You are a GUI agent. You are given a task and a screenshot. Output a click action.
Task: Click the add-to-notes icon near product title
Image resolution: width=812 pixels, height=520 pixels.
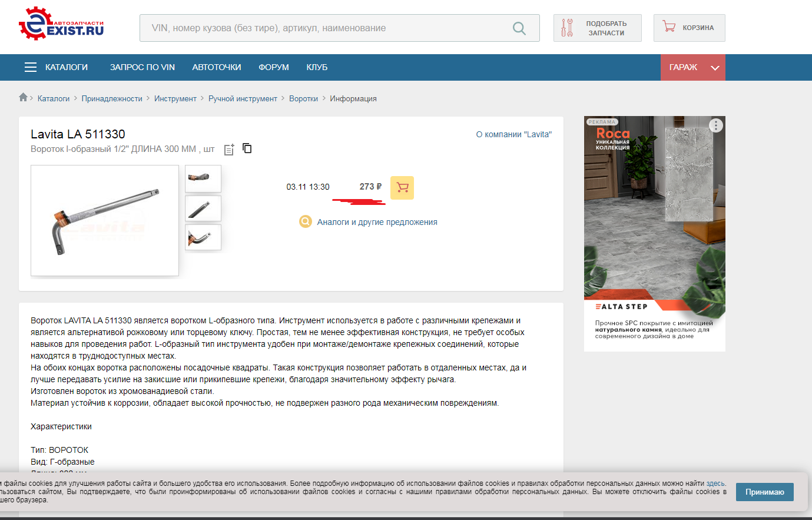[x=229, y=150]
